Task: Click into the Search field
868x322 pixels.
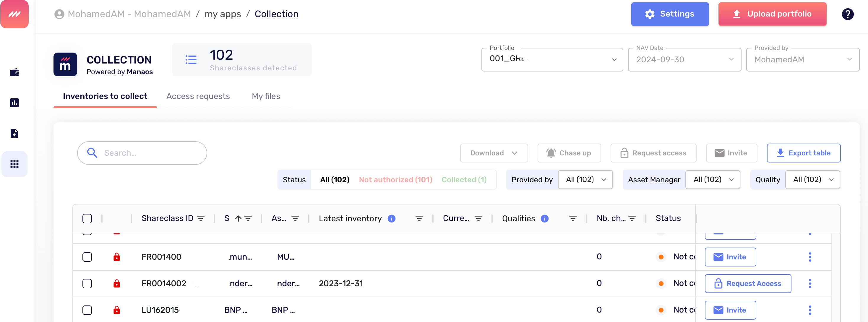Action: tap(142, 153)
